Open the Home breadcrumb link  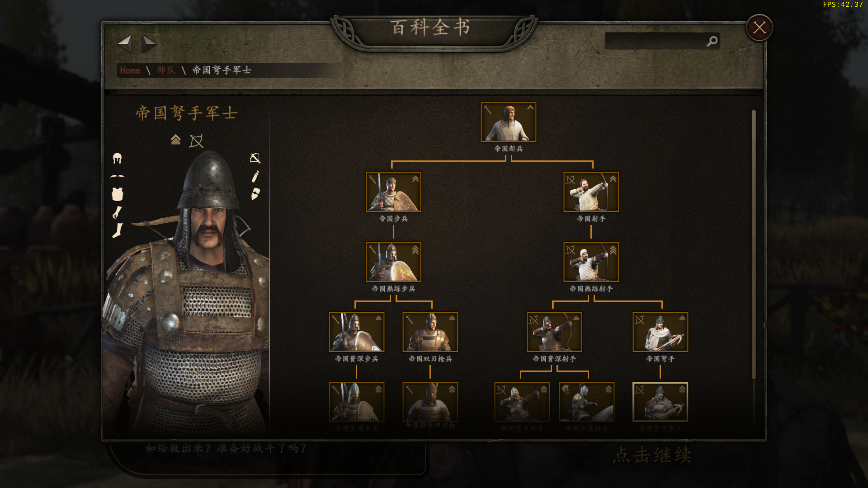pos(130,70)
